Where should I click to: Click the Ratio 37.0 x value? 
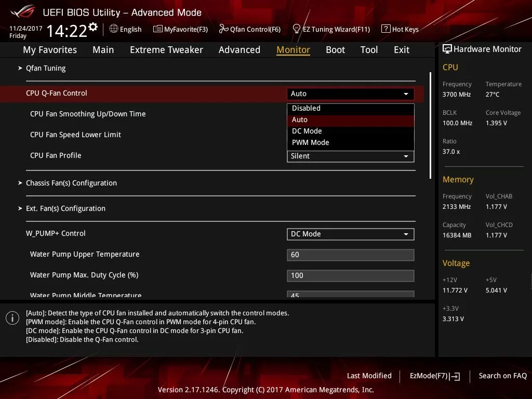click(x=451, y=151)
